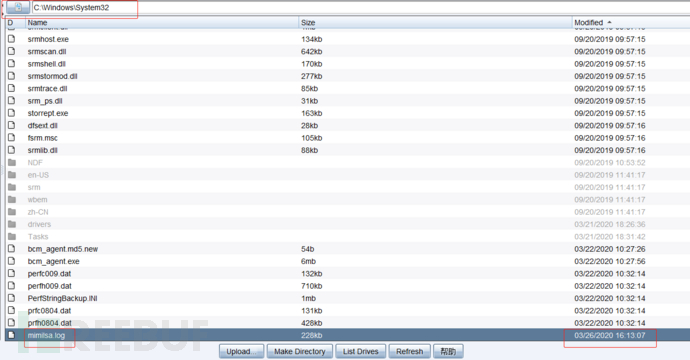Select the NDF folder icon
The width and height of the screenshot is (690, 360).
(12, 162)
